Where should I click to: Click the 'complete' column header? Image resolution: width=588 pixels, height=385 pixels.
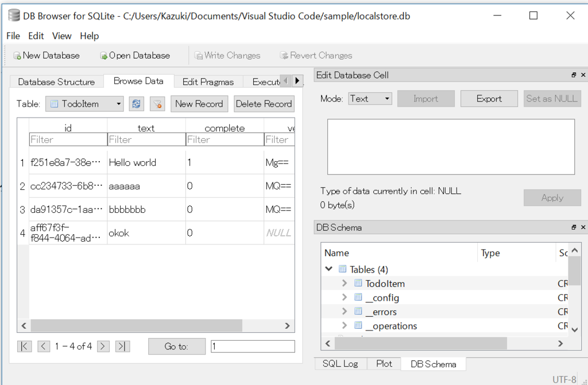[x=225, y=128]
